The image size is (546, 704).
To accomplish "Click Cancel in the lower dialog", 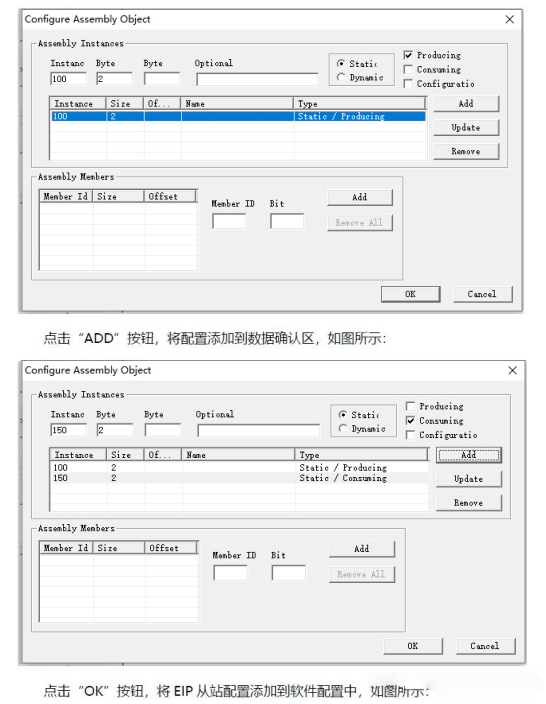I will [x=485, y=646].
